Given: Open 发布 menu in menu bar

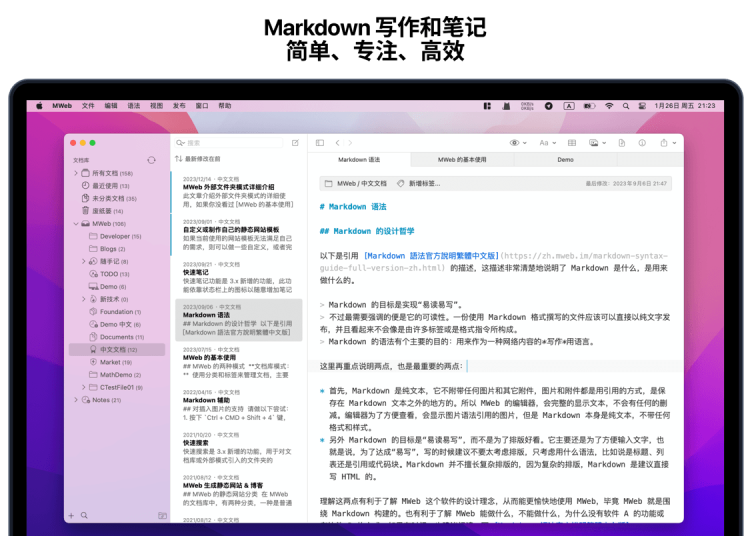Looking at the screenshot, I should 179,105.
